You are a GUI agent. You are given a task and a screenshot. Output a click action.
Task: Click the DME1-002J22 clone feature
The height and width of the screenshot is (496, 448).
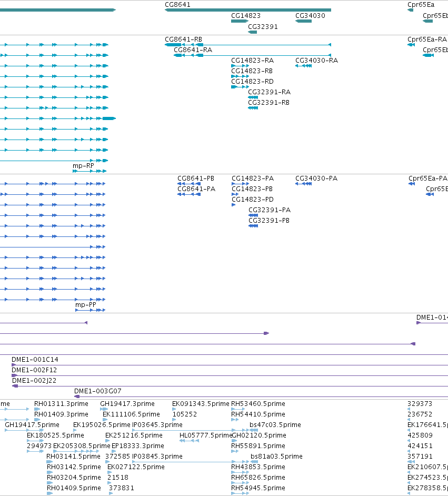tap(230, 386)
